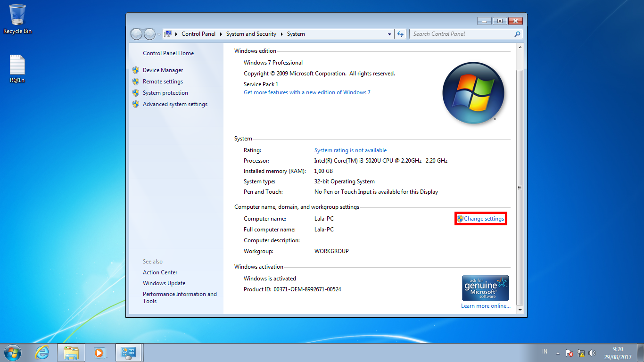This screenshot has height=362, width=644.
Task: Open Advanced system settings
Action: (175, 104)
